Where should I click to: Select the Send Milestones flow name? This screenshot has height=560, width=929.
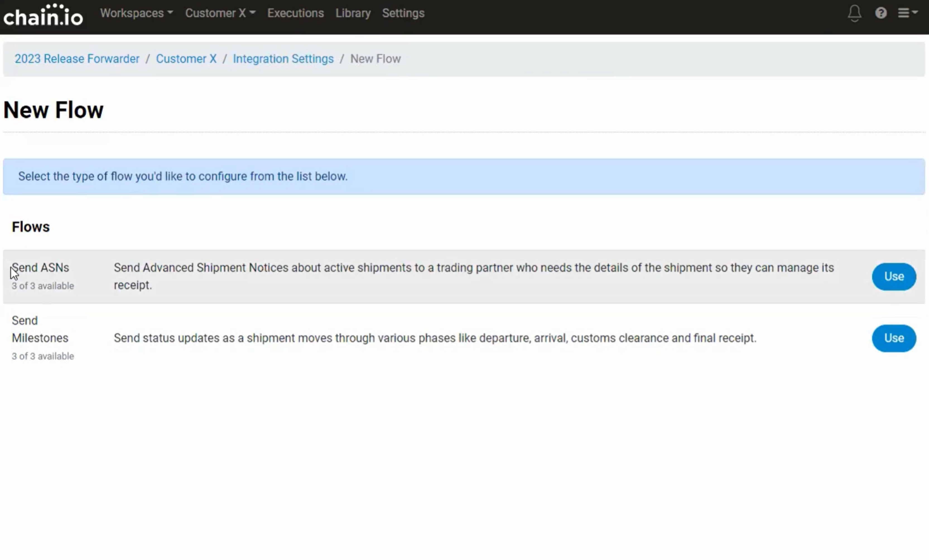click(x=40, y=329)
